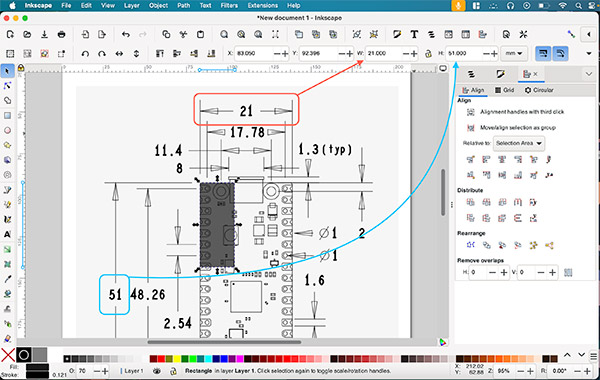The image size is (600, 380).
Task: Increase the opacity O value with plus
Action: (105, 371)
